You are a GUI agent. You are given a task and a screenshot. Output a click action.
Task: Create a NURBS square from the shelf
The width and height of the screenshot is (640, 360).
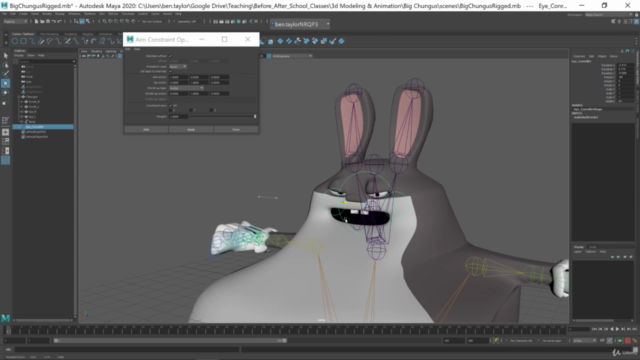click(x=23, y=41)
